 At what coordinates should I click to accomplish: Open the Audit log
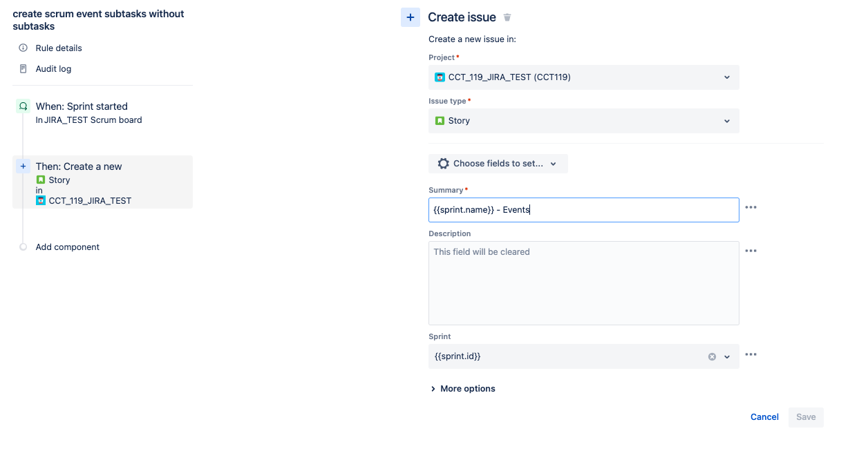tap(55, 68)
